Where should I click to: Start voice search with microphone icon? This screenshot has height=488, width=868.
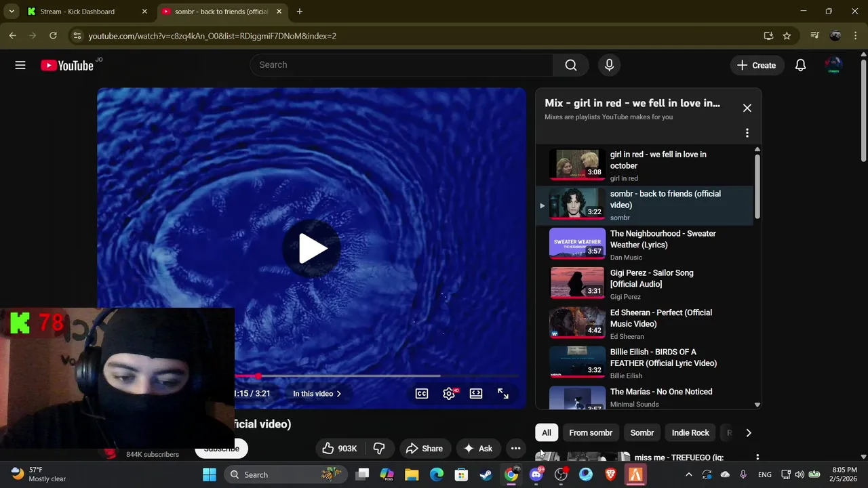[x=609, y=65]
